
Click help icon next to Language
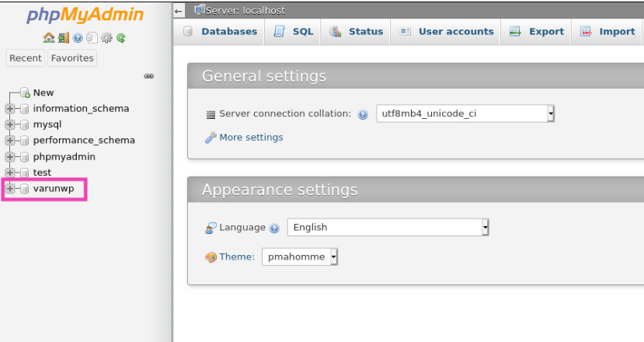click(274, 229)
